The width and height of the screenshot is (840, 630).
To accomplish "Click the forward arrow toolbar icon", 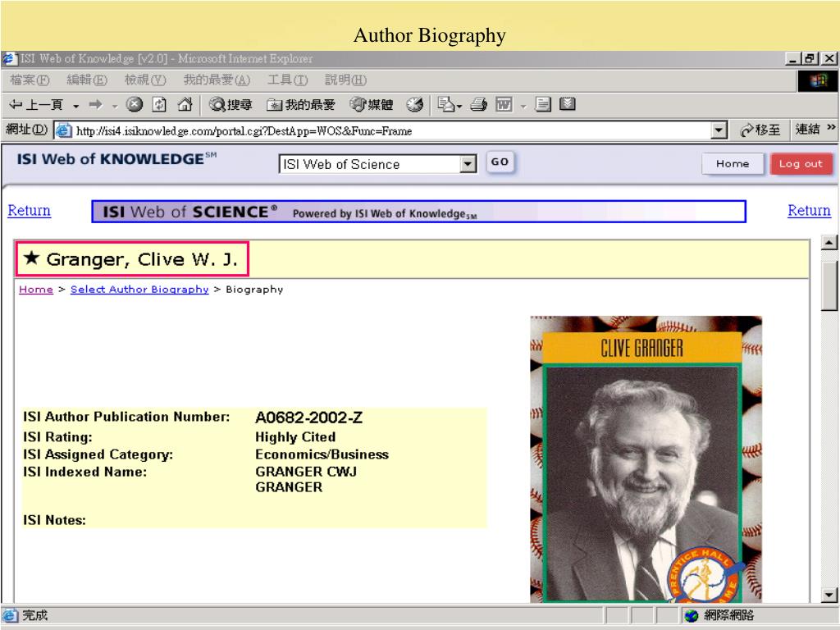I will 96,104.
